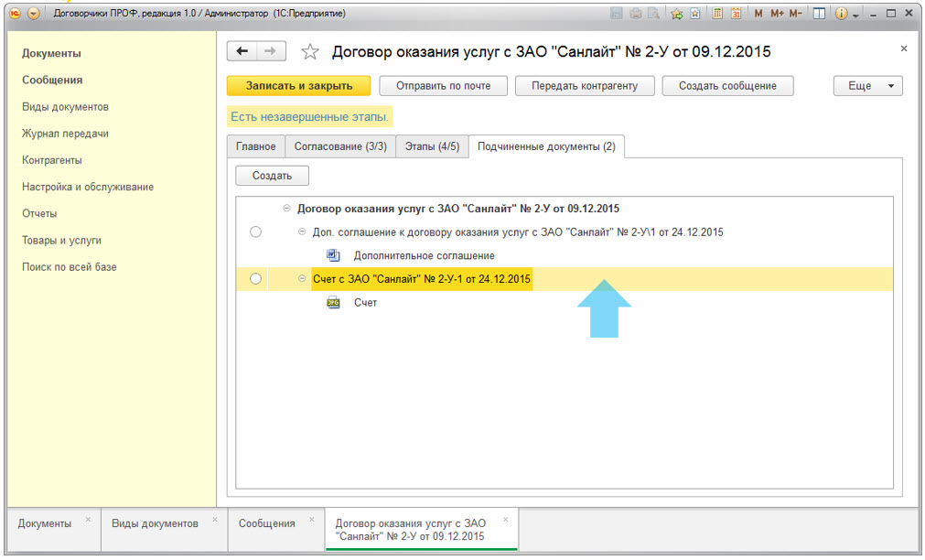Screen dimensions: 925x560
Task: Close the bottom Виды документов tab
Action: (215, 520)
